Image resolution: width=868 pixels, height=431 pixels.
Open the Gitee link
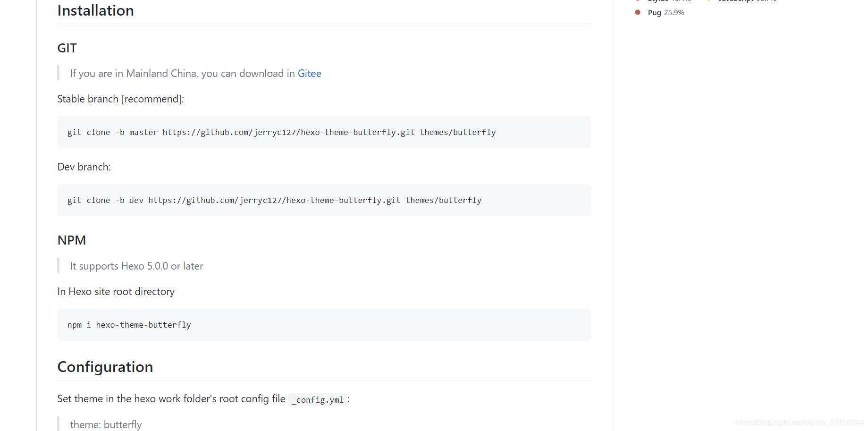click(x=309, y=74)
